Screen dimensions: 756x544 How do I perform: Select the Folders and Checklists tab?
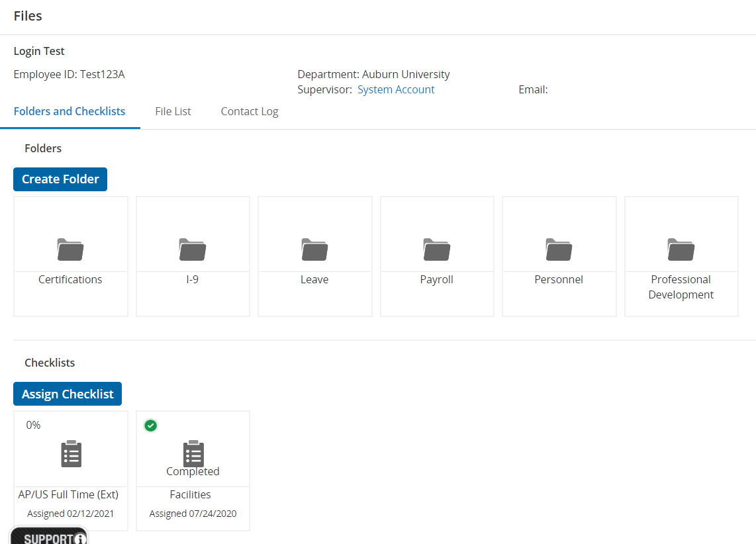[70, 111]
